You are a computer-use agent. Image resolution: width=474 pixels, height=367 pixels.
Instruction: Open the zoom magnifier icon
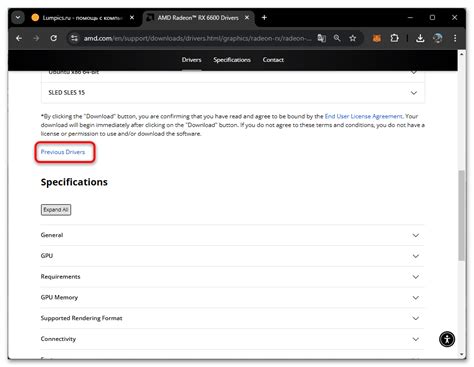coord(337,38)
